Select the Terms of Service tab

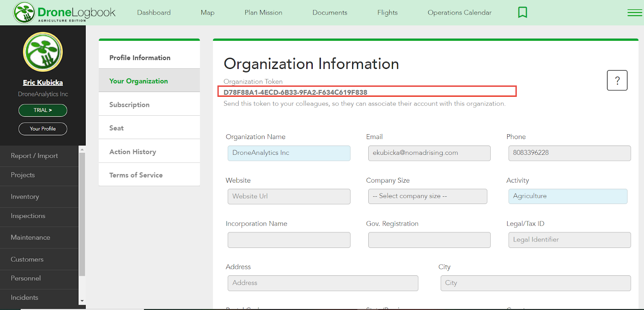click(149, 175)
